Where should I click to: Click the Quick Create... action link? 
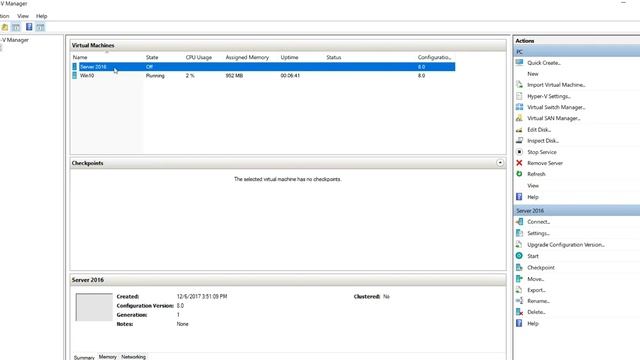tap(544, 63)
